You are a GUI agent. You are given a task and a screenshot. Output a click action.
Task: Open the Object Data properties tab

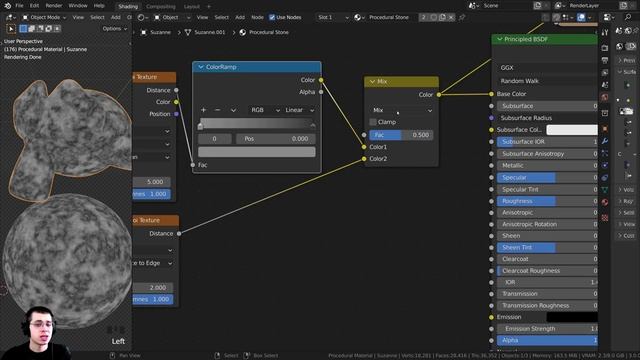605,190
